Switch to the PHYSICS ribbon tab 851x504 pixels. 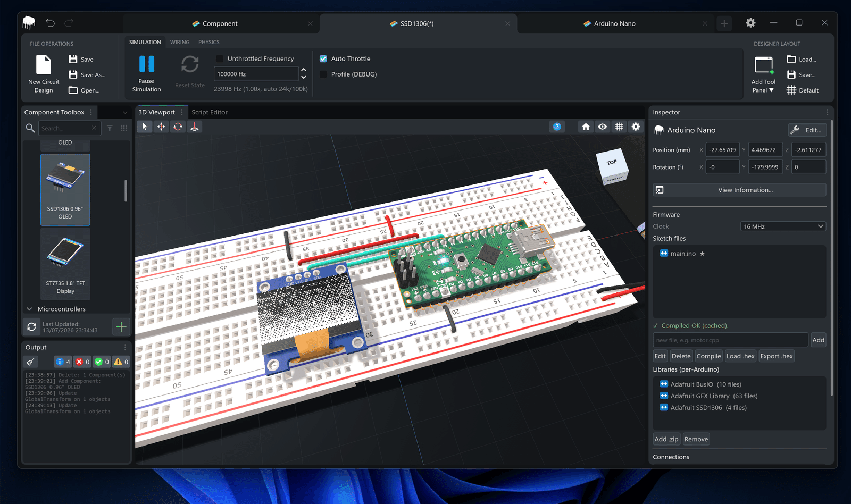[x=209, y=42]
